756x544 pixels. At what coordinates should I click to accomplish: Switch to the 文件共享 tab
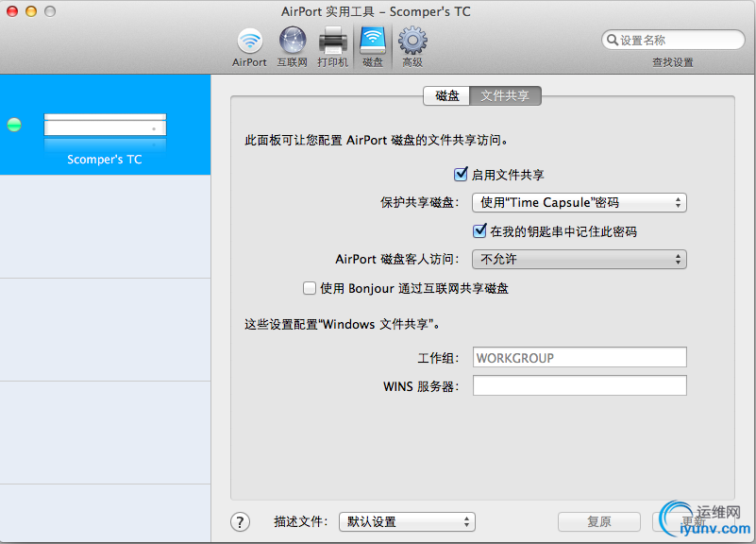pyautogui.click(x=505, y=95)
